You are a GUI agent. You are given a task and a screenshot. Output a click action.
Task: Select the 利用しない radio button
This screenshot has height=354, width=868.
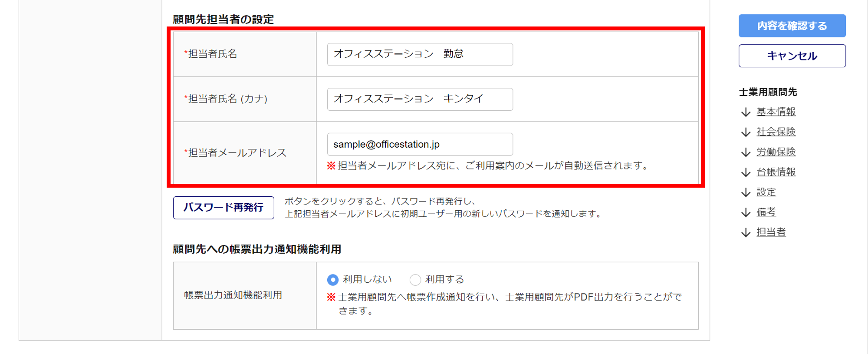click(x=333, y=280)
